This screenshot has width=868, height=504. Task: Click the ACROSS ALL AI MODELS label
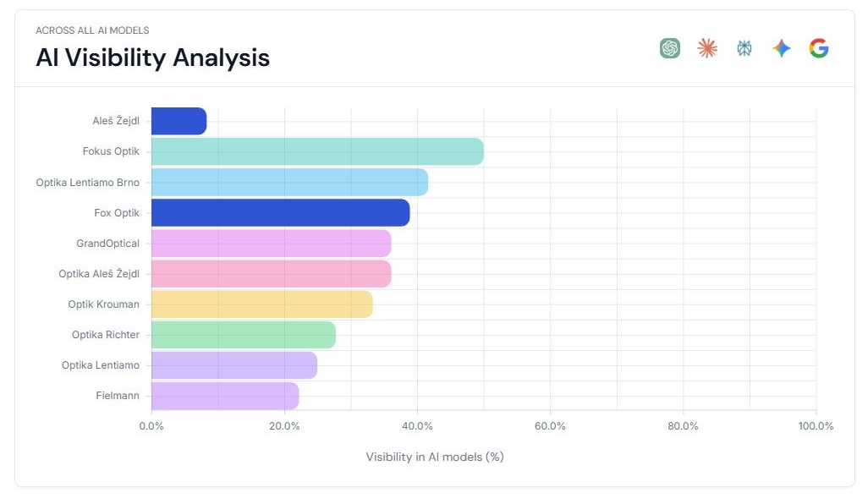coord(91,30)
